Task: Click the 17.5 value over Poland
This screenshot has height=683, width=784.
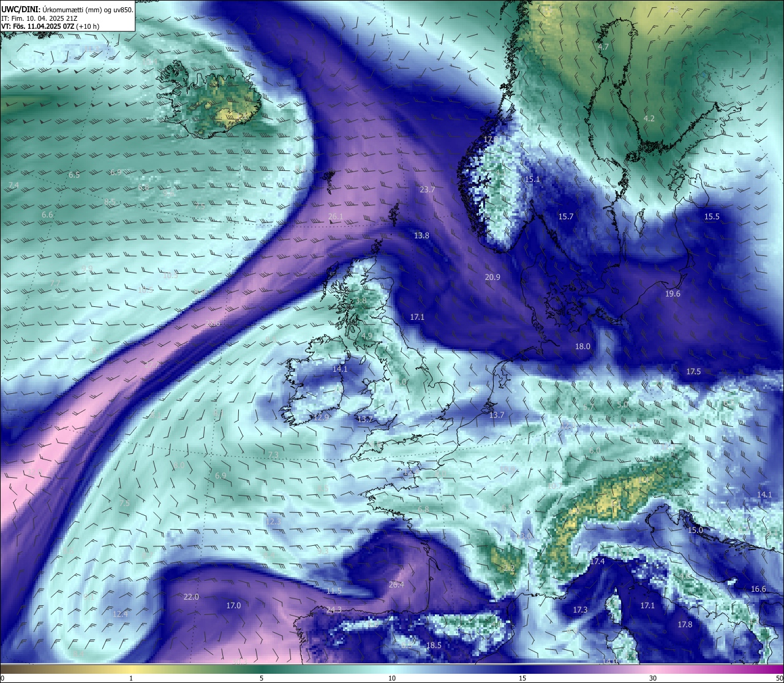Action: (693, 372)
